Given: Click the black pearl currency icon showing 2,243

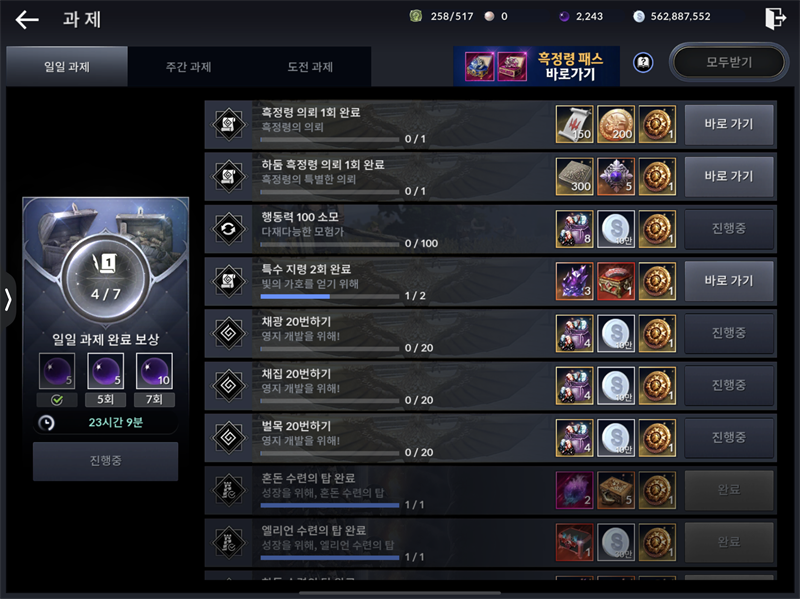Looking at the screenshot, I should click(564, 17).
